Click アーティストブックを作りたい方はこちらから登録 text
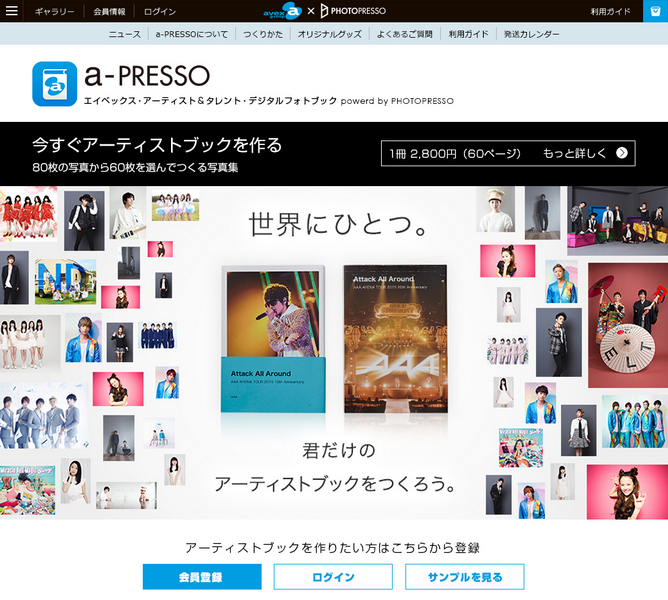The image size is (668, 600). 333,548
